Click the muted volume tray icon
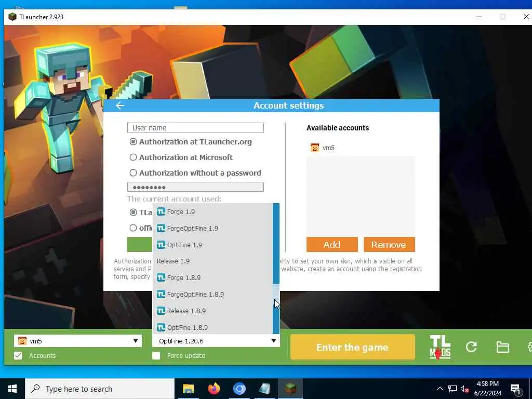This screenshot has width=532, height=399. (464, 389)
